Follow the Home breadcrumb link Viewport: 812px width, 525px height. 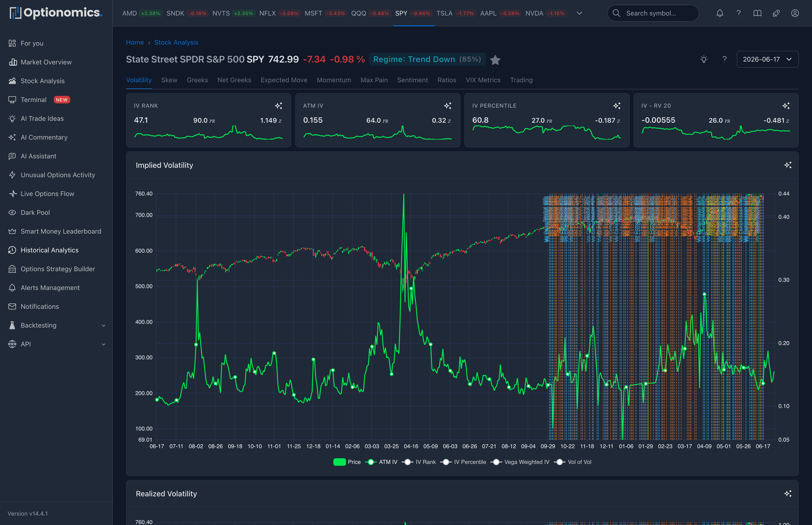coord(135,42)
